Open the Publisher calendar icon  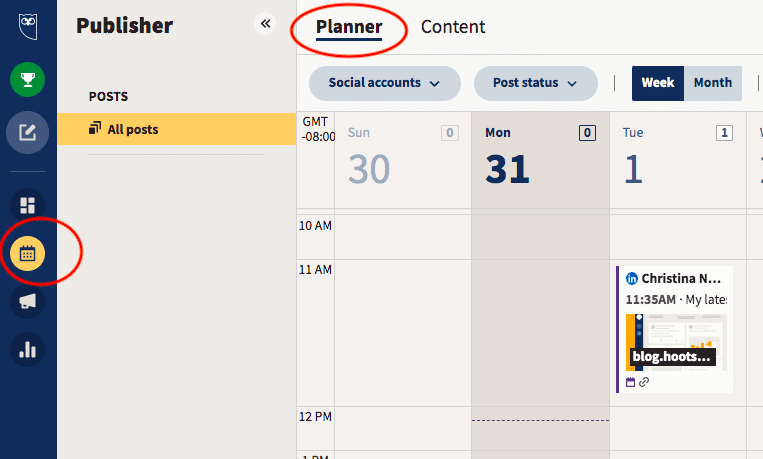pyautogui.click(x=28, y=253)
